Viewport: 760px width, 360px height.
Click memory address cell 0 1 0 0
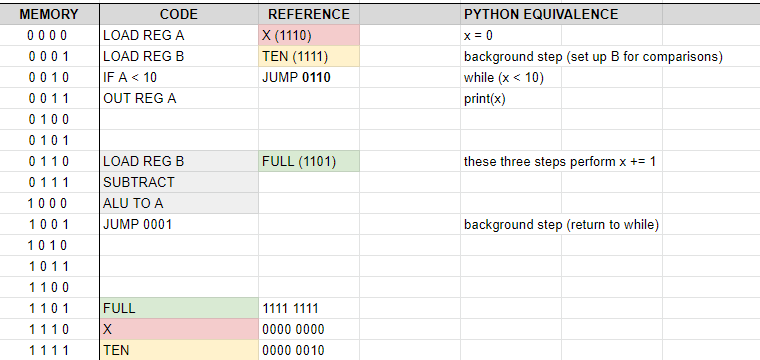pyautogui.click(x=49, y=119)
